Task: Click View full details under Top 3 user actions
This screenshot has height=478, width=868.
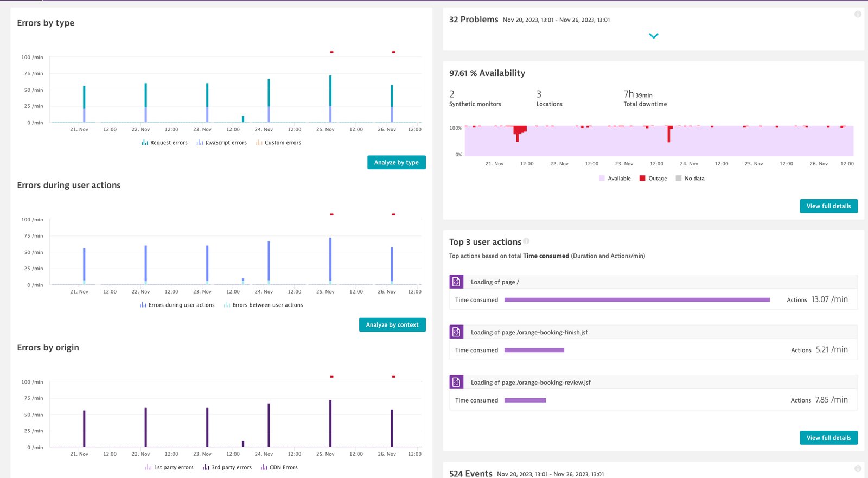Action: (828, 438)
